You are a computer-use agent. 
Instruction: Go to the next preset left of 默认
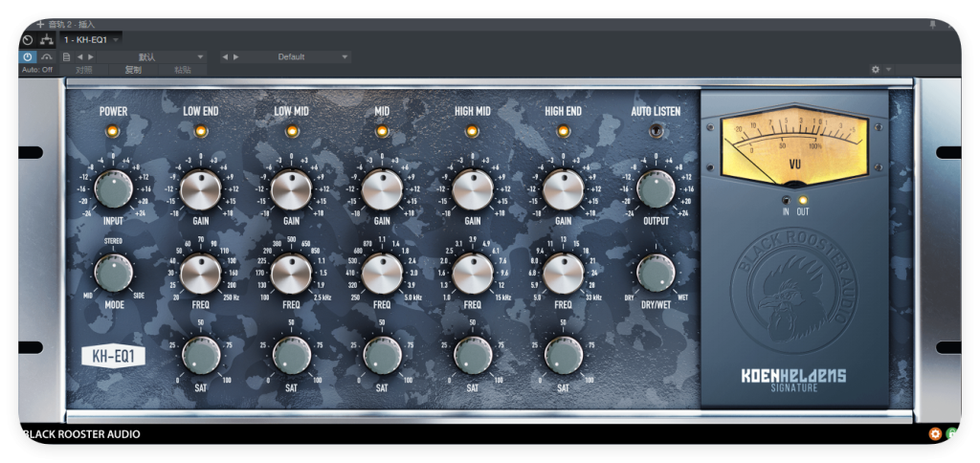[x=91, y=56]
